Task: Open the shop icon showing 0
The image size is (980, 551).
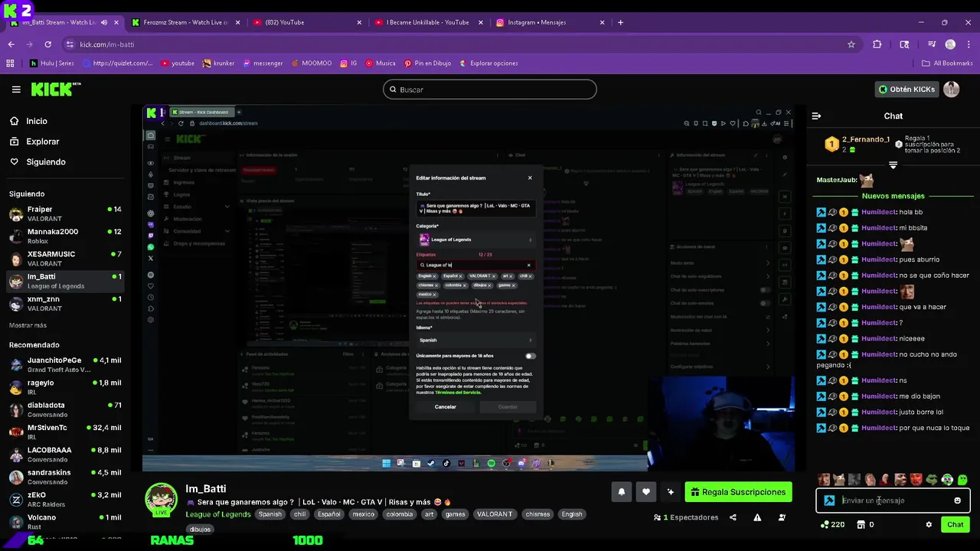Action: [865, 524]
